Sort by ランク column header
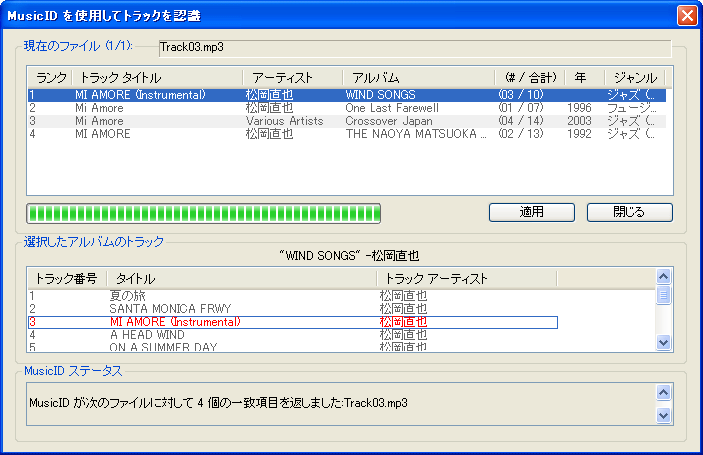703x455 pixels. point(50,78)
